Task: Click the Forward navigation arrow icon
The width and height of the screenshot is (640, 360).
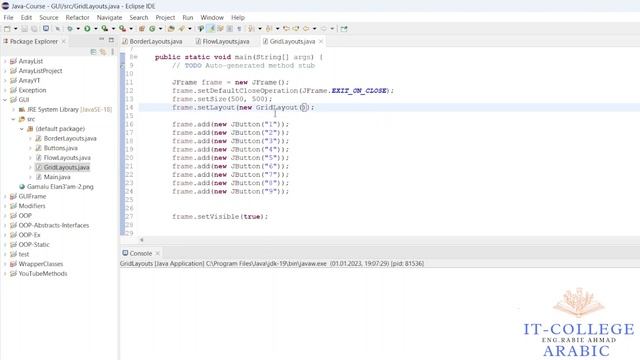Action: click(x=324, y=29)
